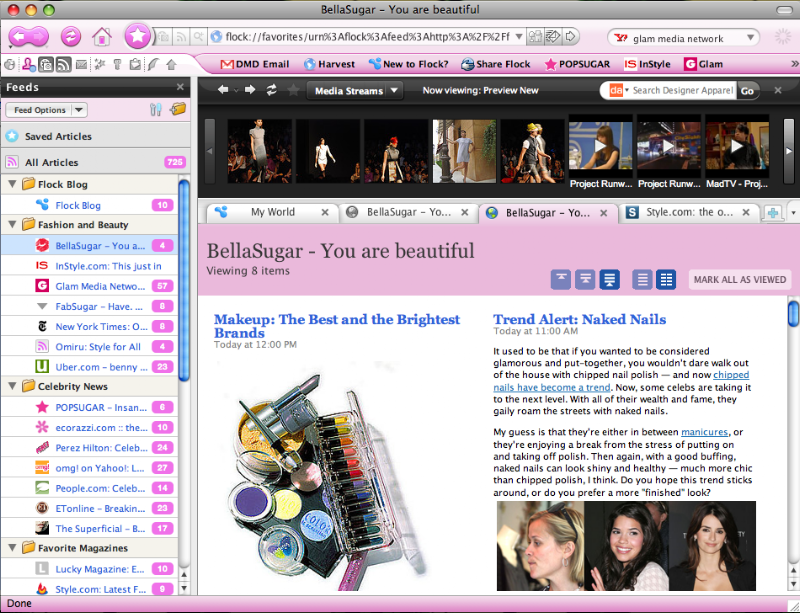Open the blog editor quill icon
800x613 pixels.
click(153, 64)
